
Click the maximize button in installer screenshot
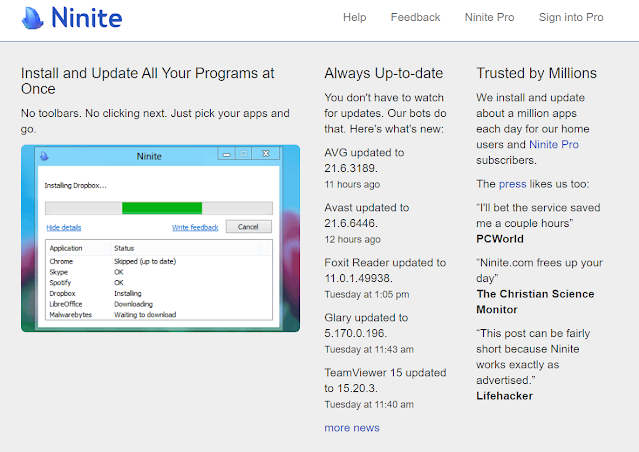(x=243, y=154)
